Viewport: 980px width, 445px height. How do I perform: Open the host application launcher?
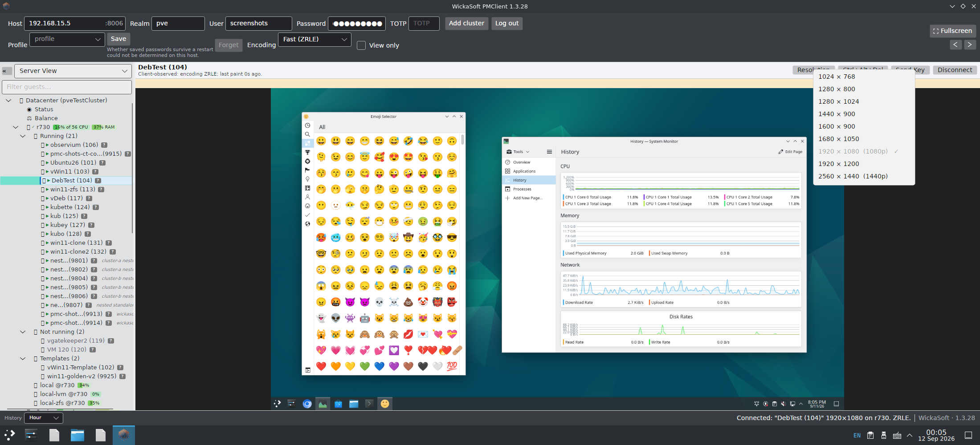[10, 435]
